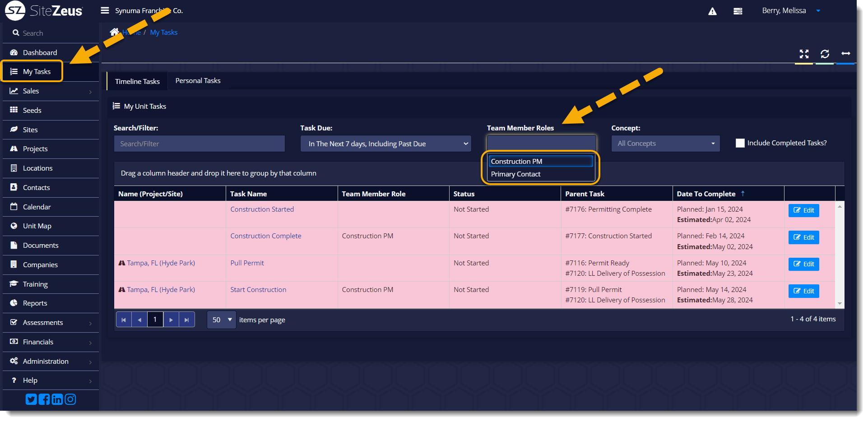Open Facebook social icon
The width and height of the screenshot is (868, 422).
point(44,399)
